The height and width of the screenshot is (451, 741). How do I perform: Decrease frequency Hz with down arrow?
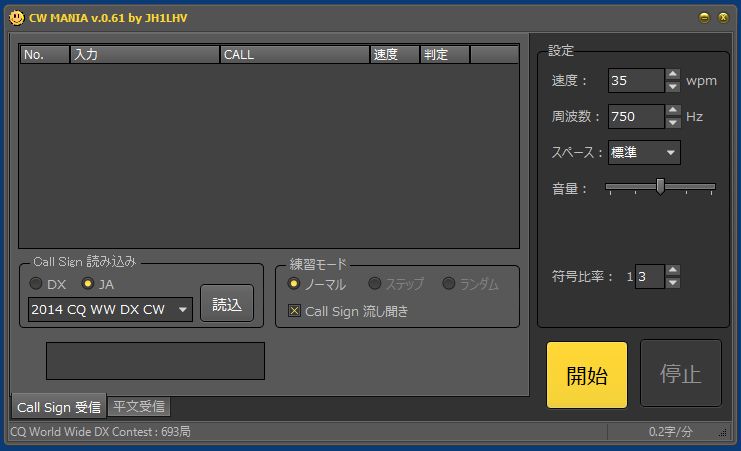[672, 122]
